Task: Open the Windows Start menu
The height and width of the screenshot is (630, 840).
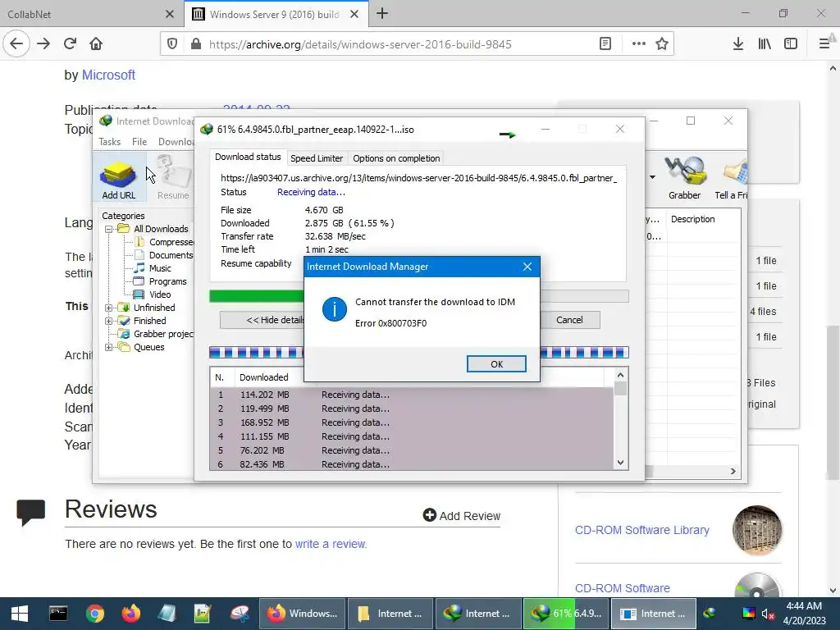Action: [20, 614]
